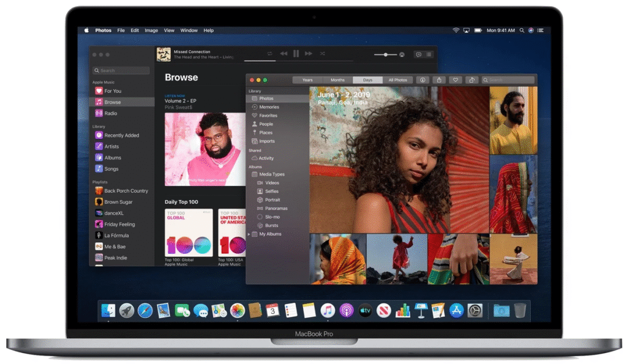627x364 pixels.
Task: Switch to the Months view tab
Action: (337, 80)
